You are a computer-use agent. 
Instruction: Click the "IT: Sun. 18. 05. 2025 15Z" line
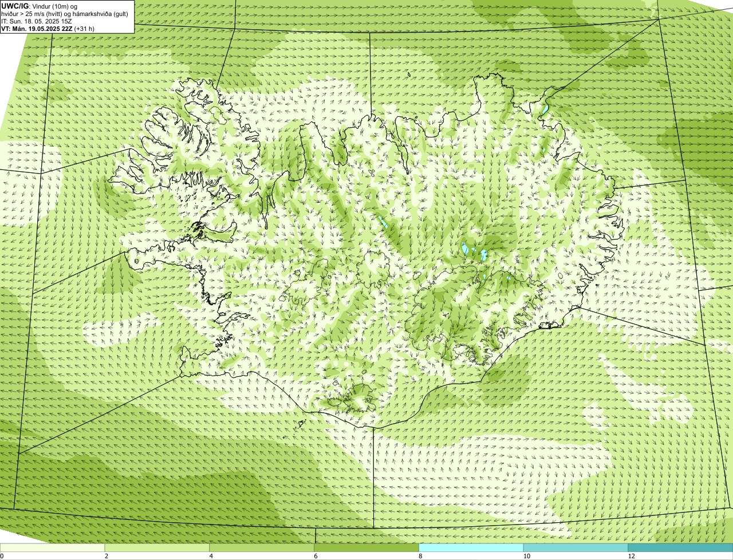click(37, 21)
